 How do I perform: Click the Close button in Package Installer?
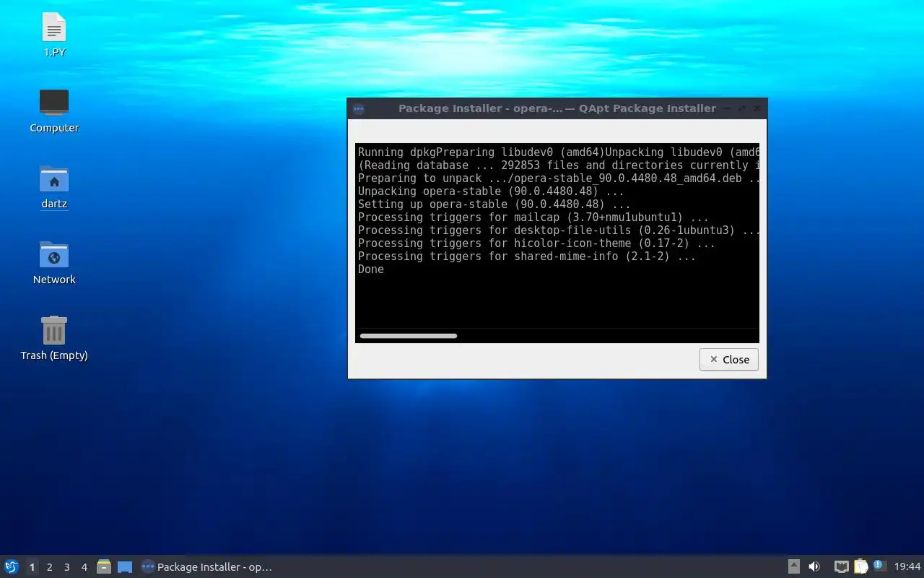[x=728, y=359]
